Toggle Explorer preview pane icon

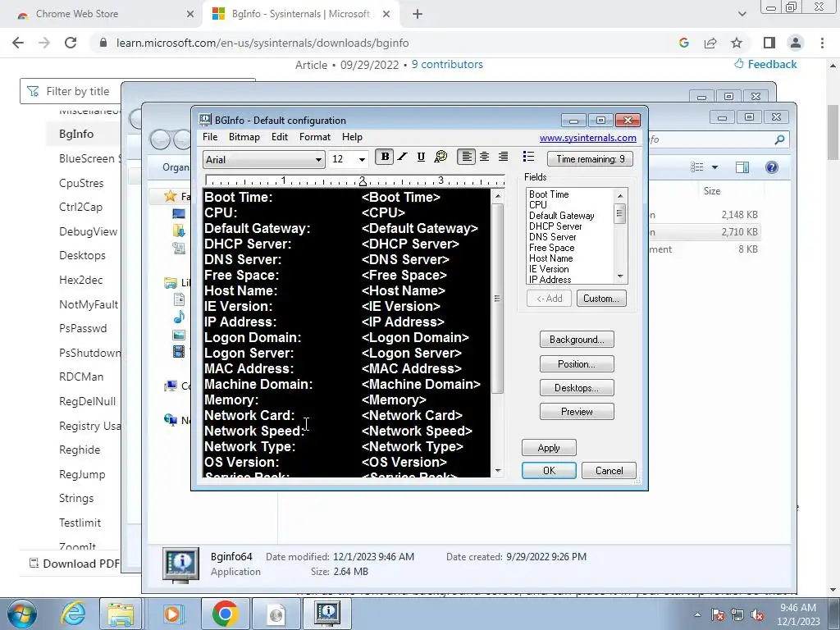742,167
